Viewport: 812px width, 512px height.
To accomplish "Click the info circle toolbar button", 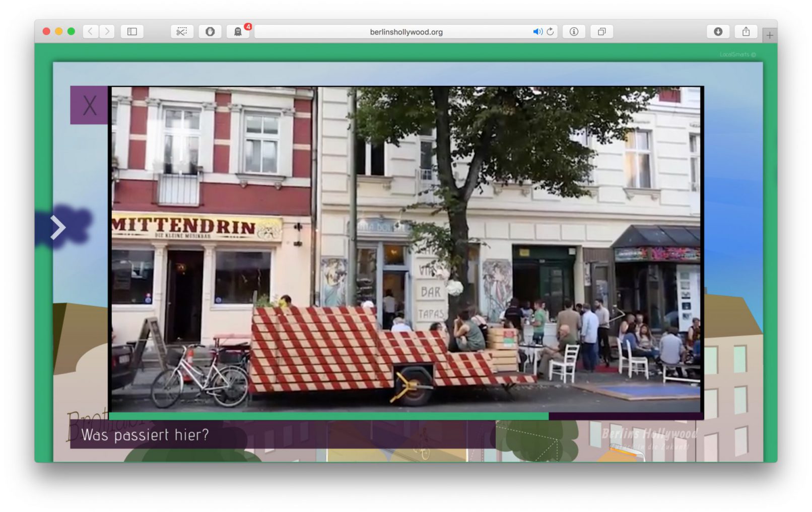I will [x=574, y=32].
